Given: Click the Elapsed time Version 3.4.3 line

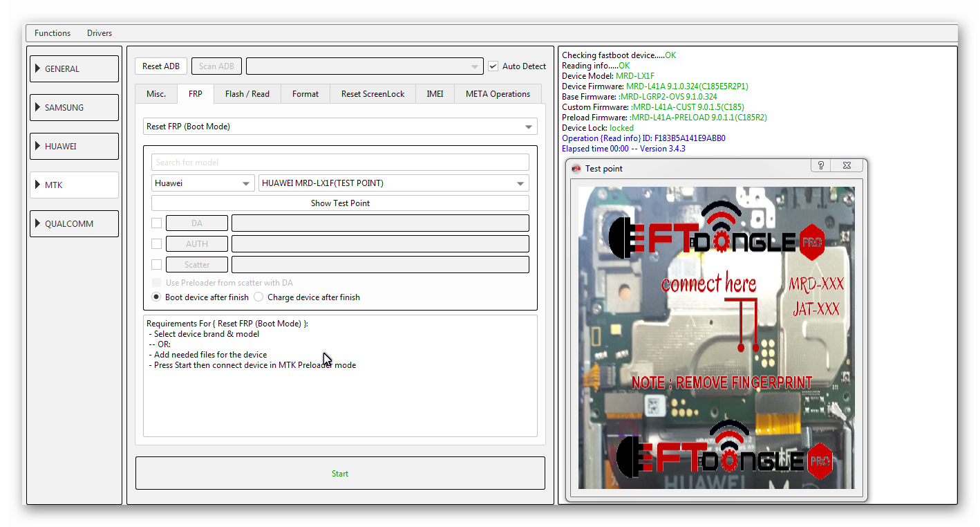Looking at the screenshot, I should coord(623,149).
